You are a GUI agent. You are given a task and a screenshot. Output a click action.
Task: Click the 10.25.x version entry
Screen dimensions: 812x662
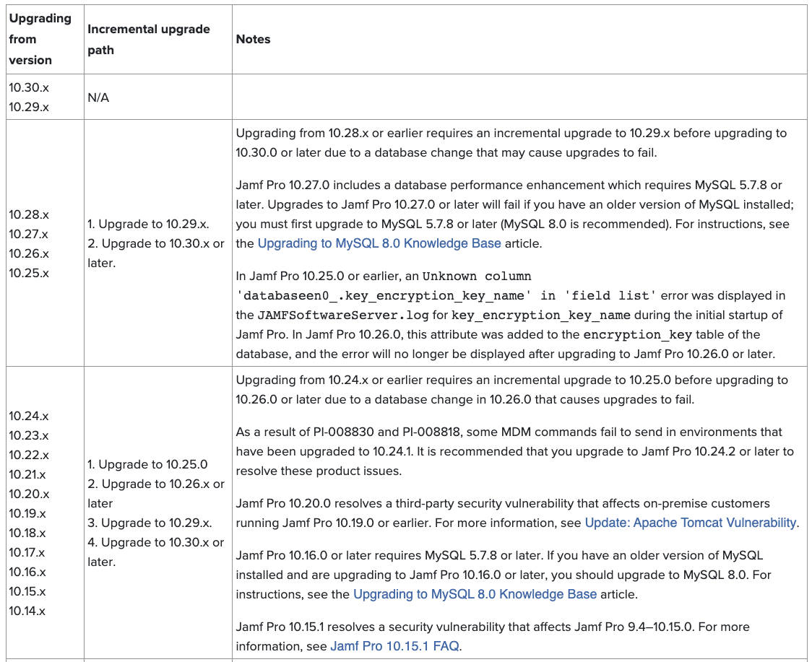29,273
